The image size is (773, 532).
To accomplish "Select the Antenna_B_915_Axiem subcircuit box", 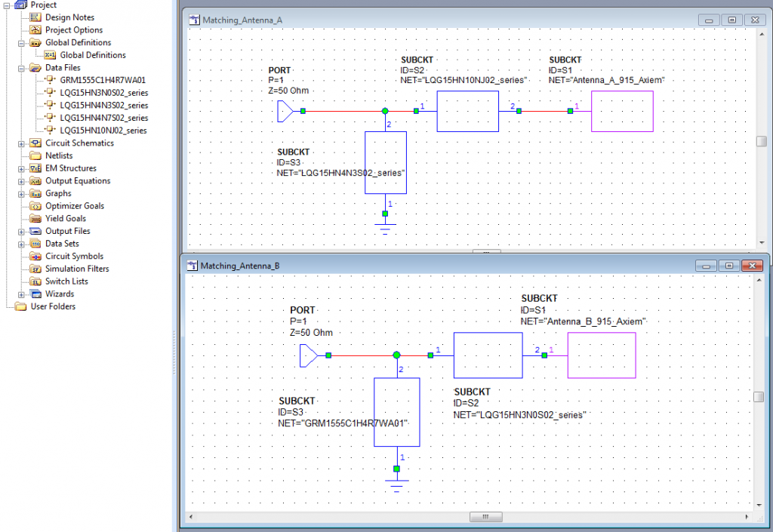I will [602, 355].
